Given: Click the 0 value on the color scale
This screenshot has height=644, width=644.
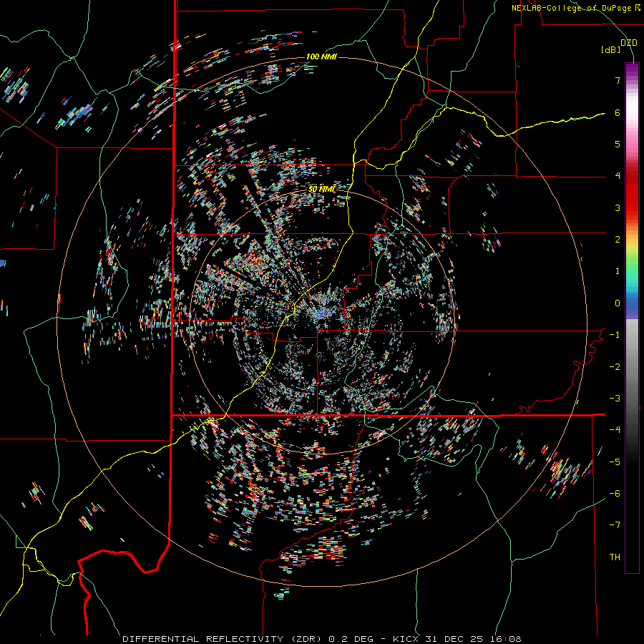Looking at the screenshot, I should pyautogui.click(x=618, y=303).
